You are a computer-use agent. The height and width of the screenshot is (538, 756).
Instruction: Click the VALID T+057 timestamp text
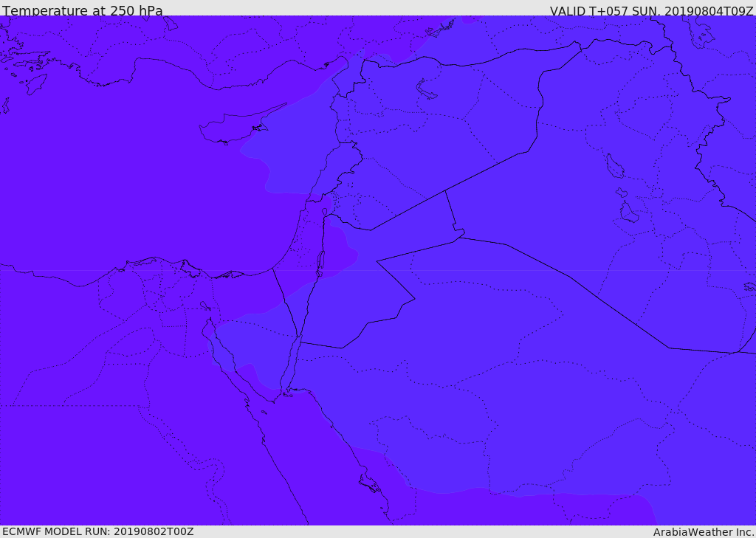651,10
